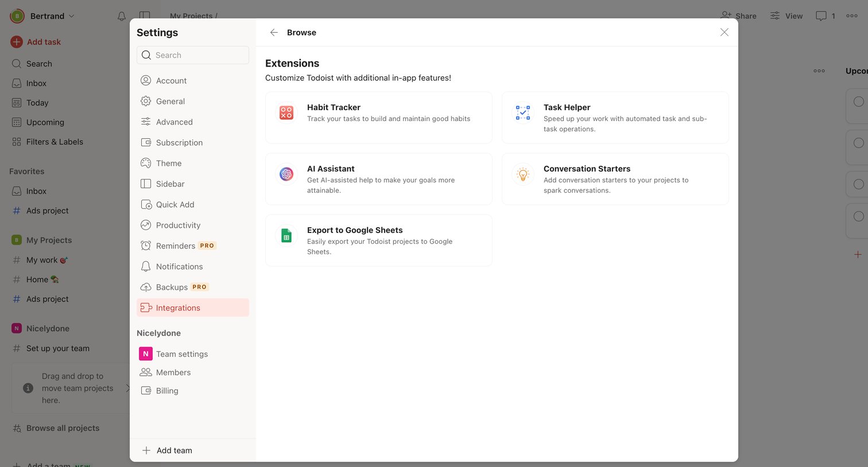This screenshot has width=868, height=467.
Task: Click the red Add task plus icon
Action: 17,42
